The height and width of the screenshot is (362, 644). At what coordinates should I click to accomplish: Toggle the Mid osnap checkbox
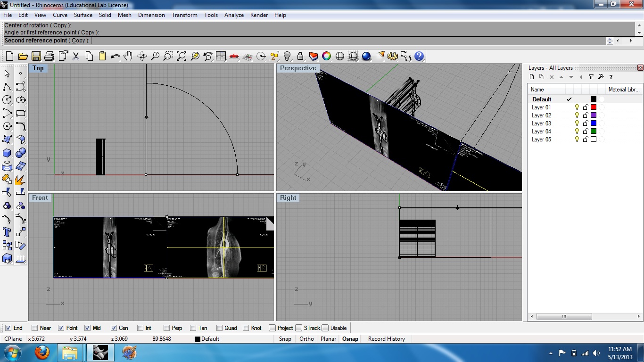point(88,328)
